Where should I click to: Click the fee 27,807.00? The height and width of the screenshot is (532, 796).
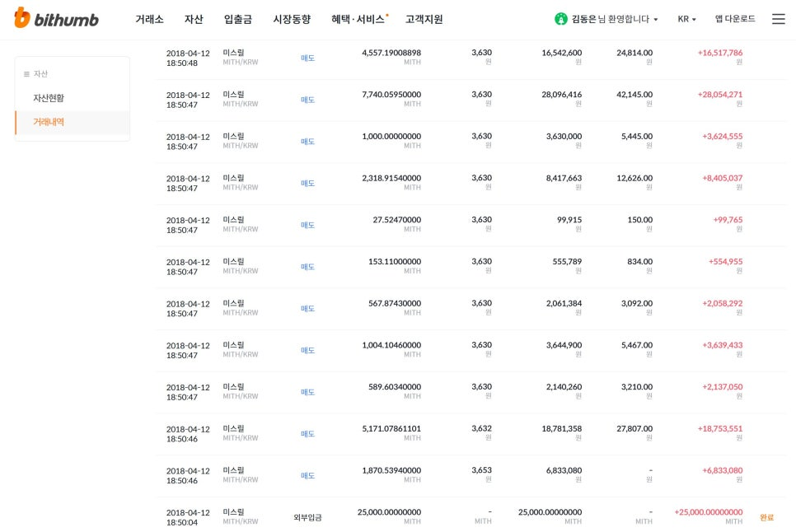[x=634, y=428]
